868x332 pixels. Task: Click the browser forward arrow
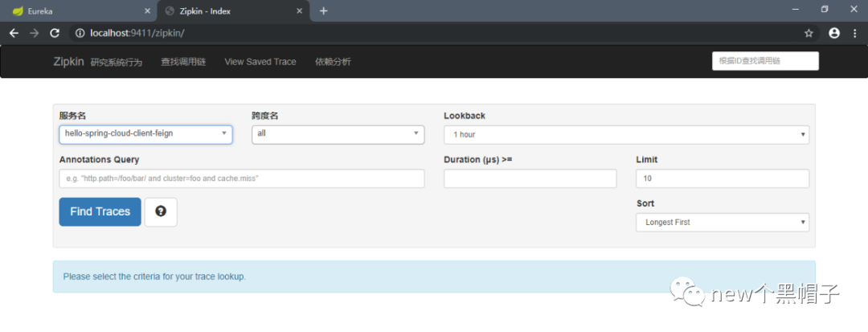click(34, 33)
